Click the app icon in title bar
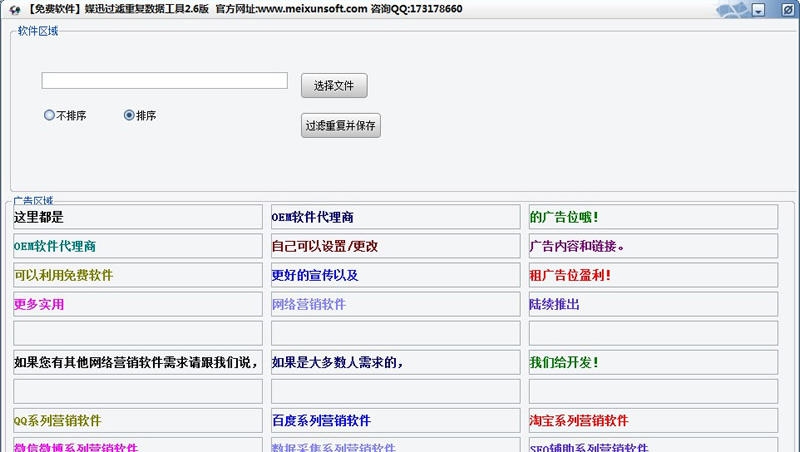 pos(14,9)
